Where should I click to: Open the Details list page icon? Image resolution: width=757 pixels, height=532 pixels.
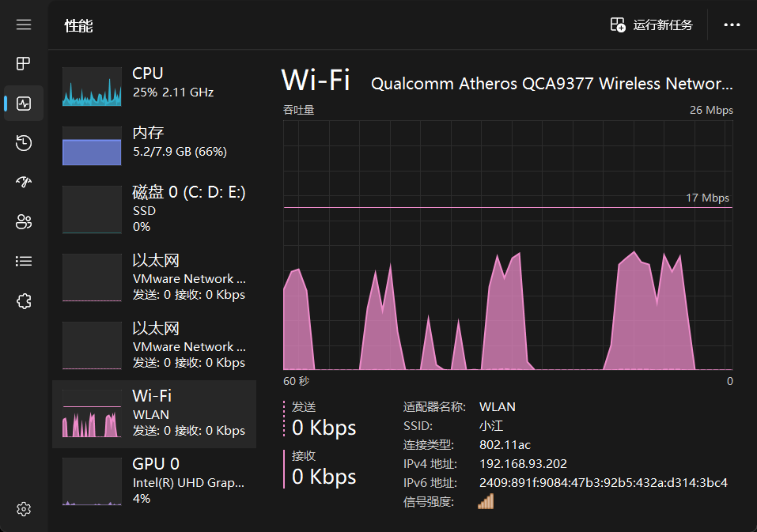click(x=24, y=262)
